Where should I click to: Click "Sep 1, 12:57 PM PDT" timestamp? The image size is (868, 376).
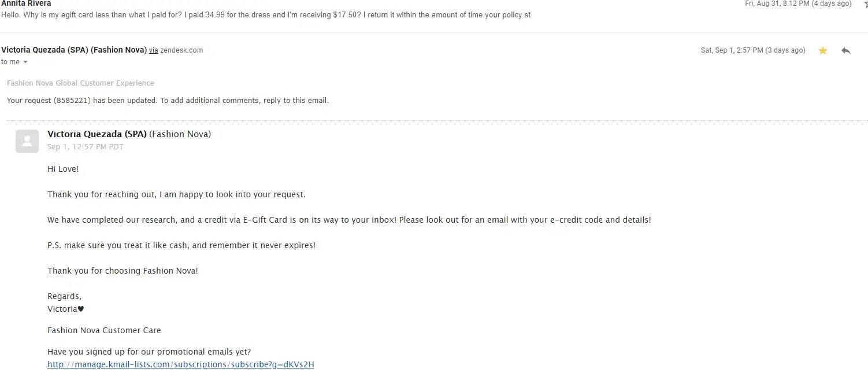point(86,147)
